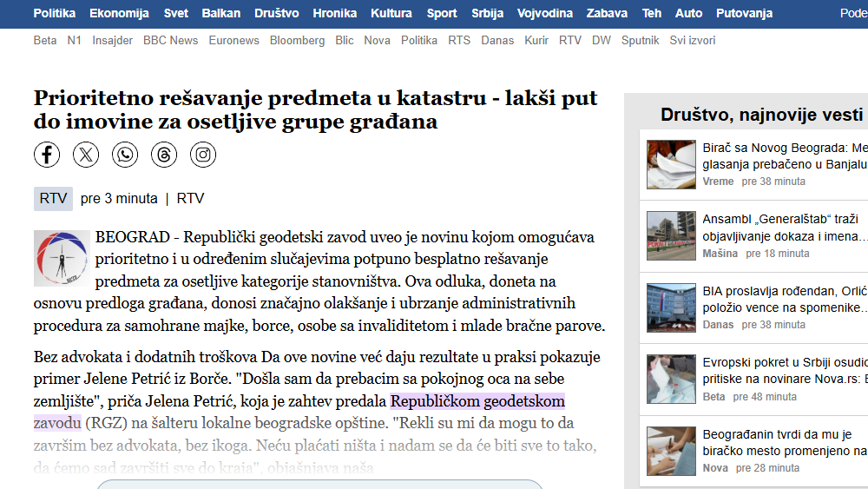Open the Politika category

point(54,13)
